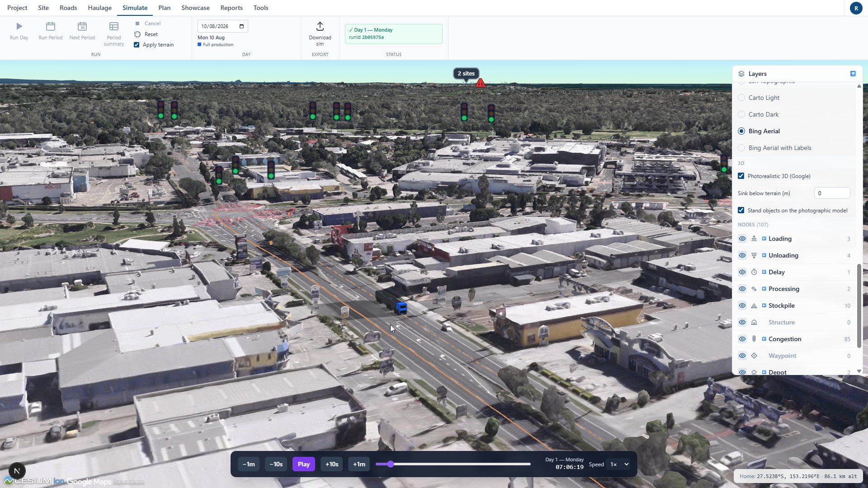Click the Cancel run button
The width and height of the screenshot is (868, 488).
tap(148, 23)
